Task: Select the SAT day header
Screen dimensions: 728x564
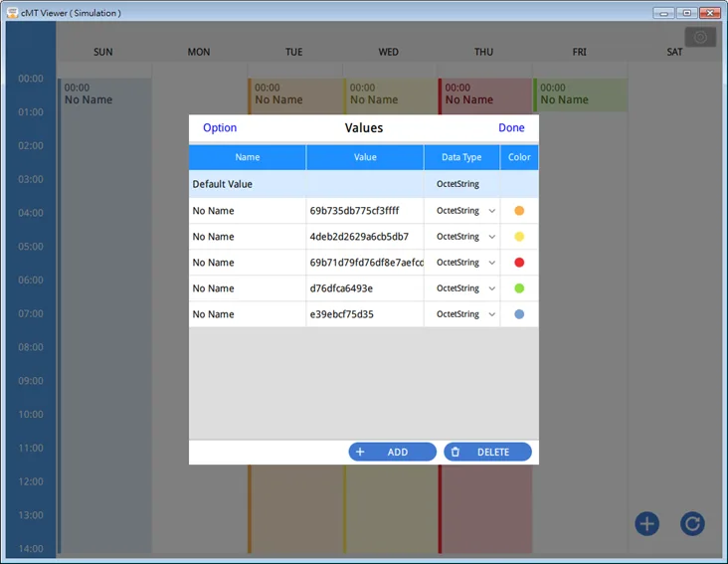Action: [x=674, y=52]
